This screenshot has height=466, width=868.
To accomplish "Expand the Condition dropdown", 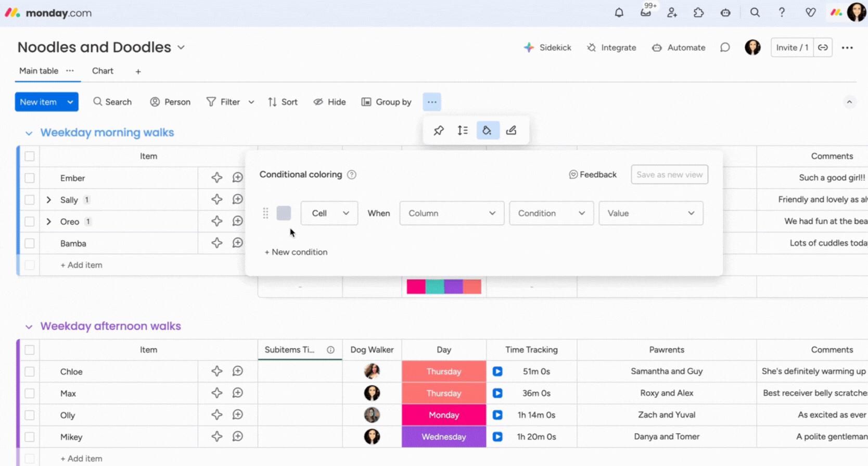I will click(x=551, y=213).
